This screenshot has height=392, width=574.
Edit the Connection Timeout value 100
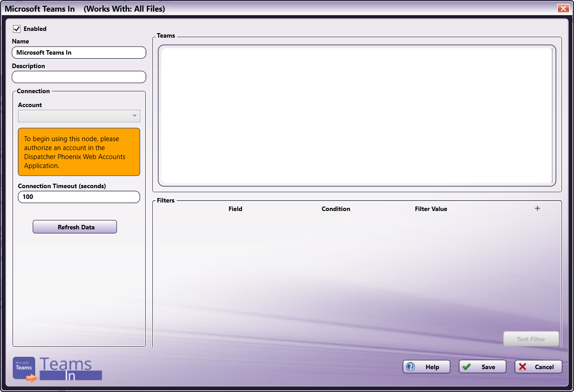click(79, 197)
